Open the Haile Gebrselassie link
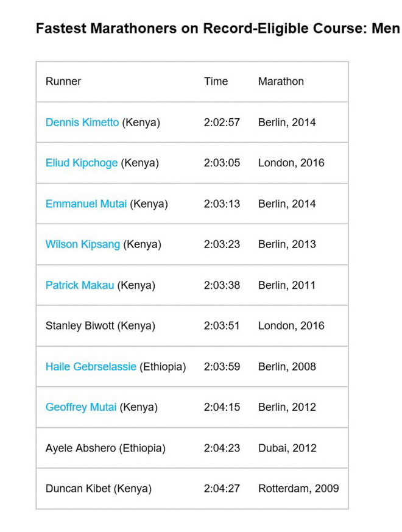This screenshot has height=532, width=402. 91,367
